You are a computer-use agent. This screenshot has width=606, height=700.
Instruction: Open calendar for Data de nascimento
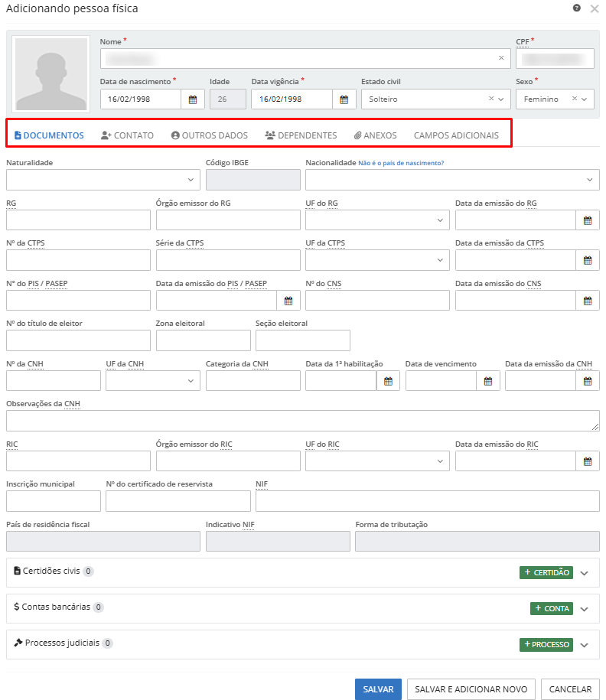[193, 99]
